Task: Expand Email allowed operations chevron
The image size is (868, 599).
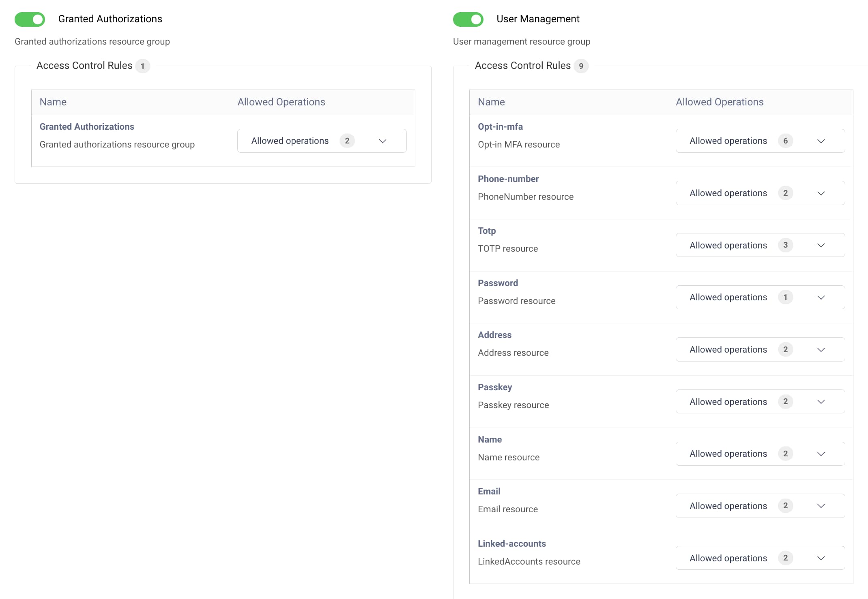Action: click(x=821, y=506)
